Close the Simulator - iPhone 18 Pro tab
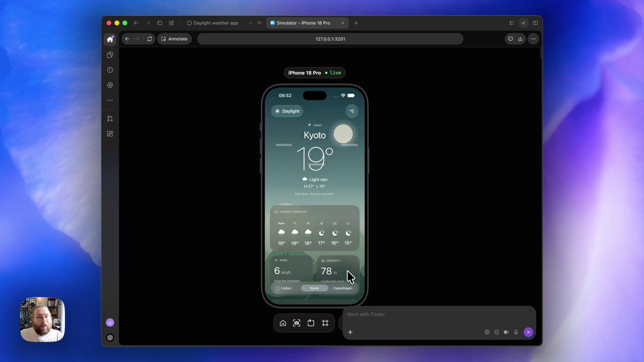This screenshot has width=644, height=362. (x=342, y=23)
